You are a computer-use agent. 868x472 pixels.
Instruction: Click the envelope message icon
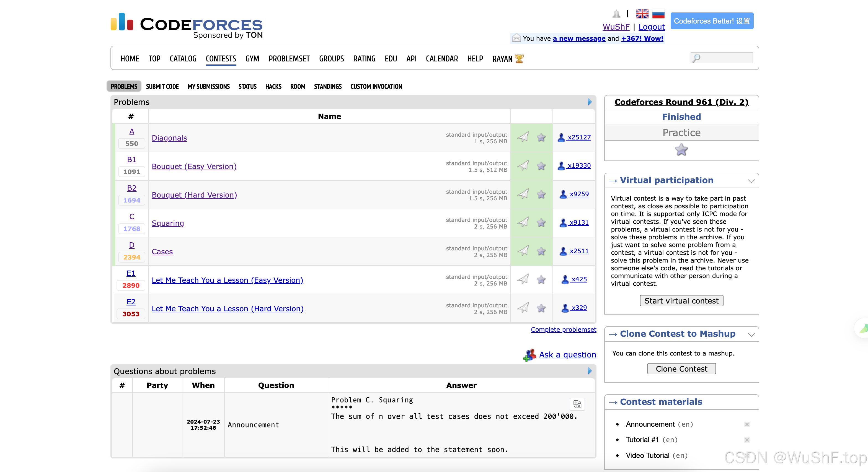tap(516, 38)
